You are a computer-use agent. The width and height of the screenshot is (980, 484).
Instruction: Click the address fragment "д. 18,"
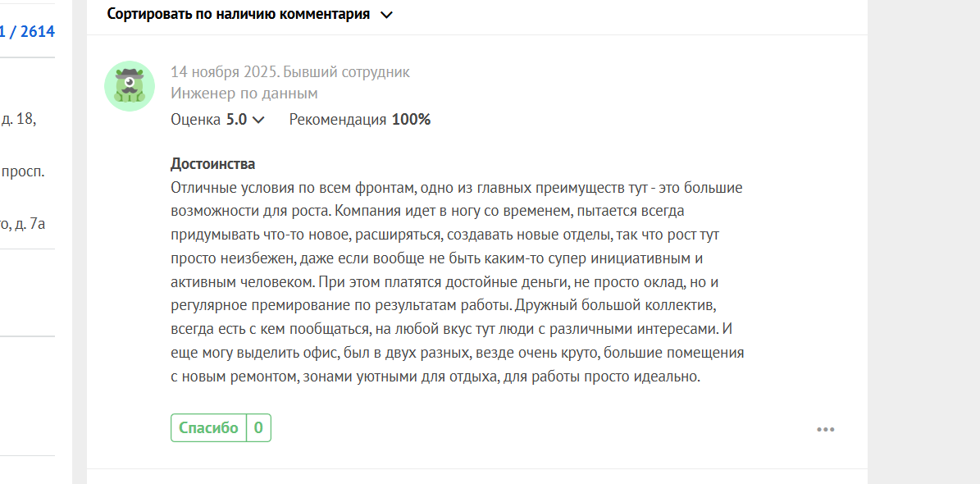pyautogui.click(x=18, y=118)
